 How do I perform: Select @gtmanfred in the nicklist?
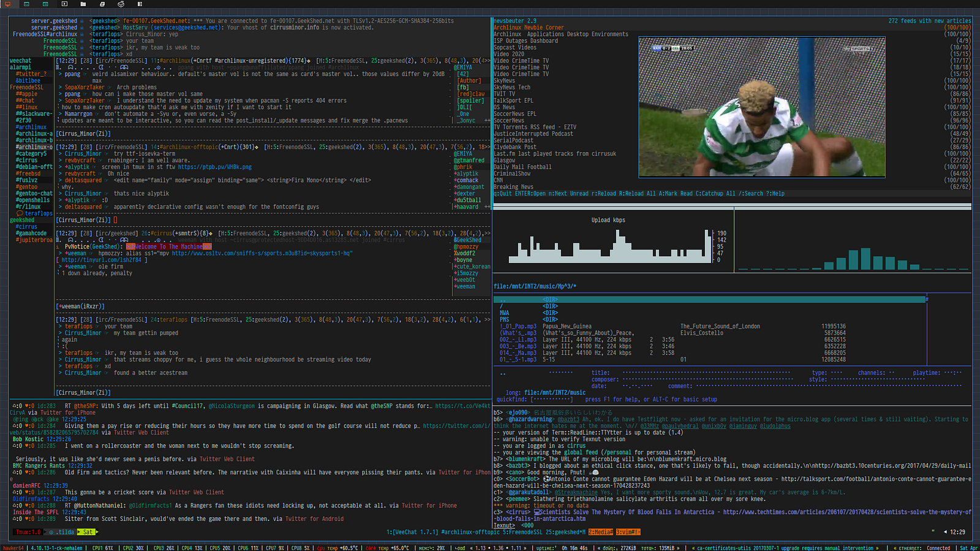(469, 160)
